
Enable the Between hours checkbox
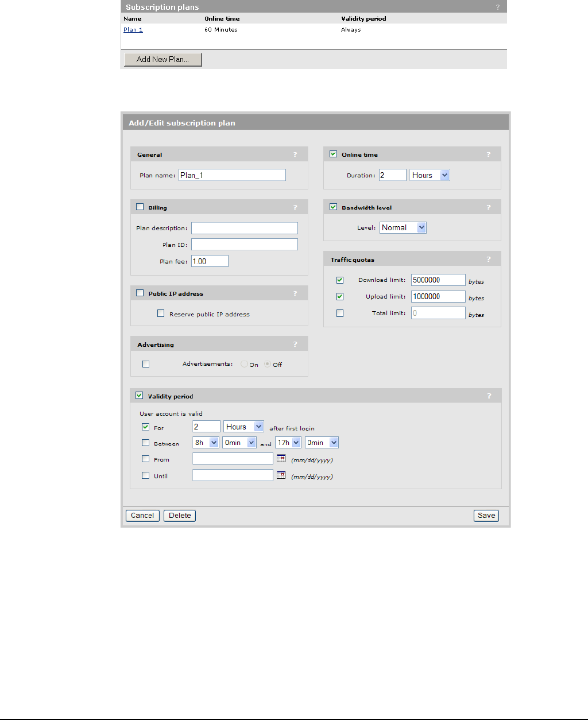coord(145,443)
